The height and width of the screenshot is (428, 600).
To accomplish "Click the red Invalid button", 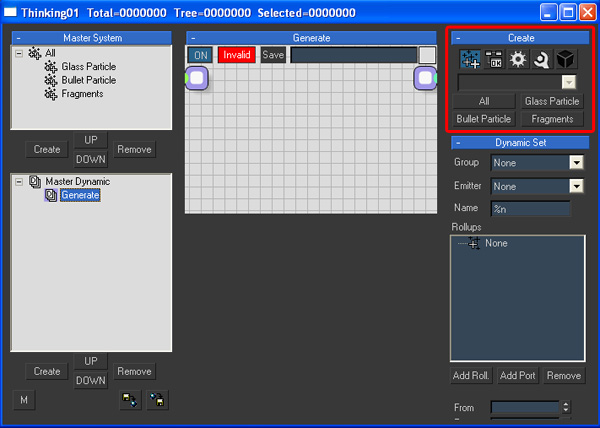I will pyautogui.click(x=236, y=55).
